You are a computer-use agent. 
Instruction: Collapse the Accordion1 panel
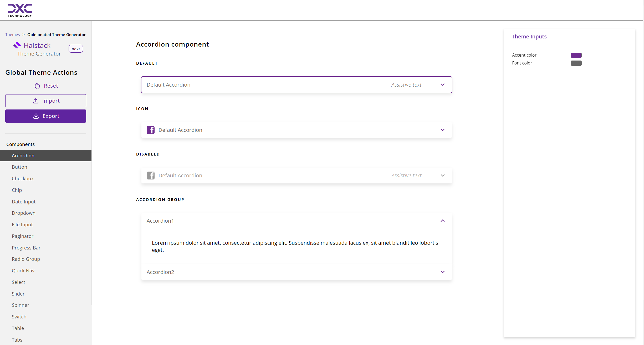pos(443,221)
